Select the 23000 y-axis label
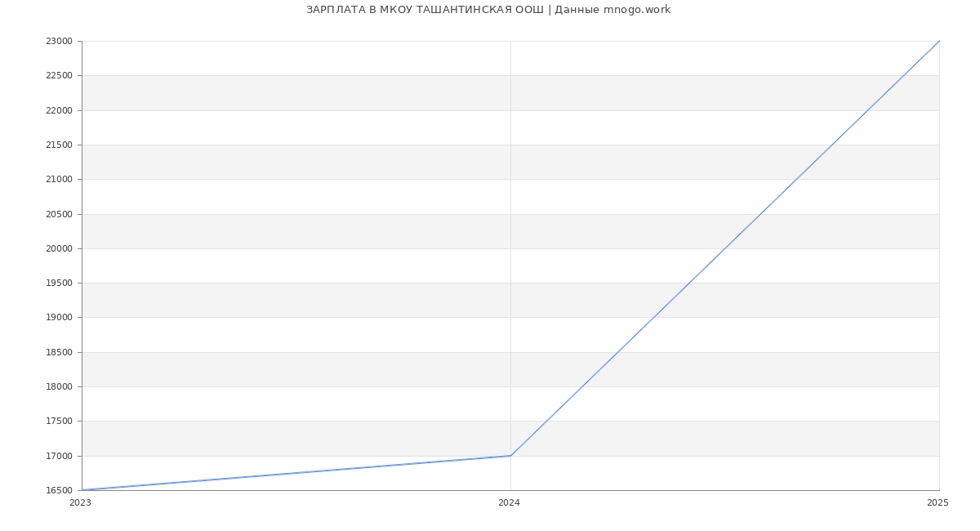980x531 pixels. click(x=59, y=42)
